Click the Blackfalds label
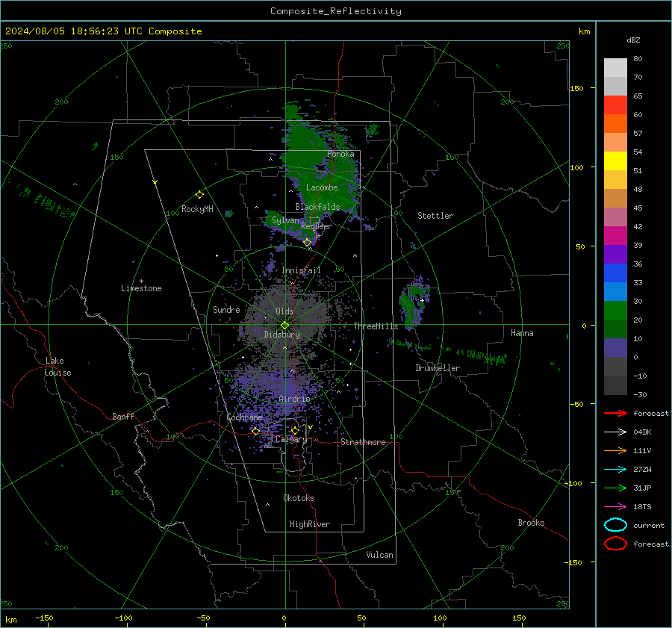The image size is (672, 628). tap(317, 207)
